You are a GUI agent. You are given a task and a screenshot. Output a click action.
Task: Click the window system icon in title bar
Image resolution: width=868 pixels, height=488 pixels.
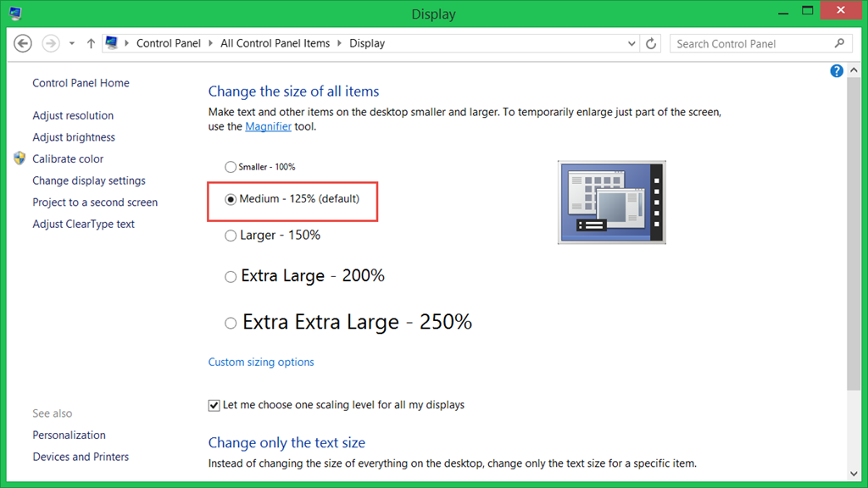coord(15,14)
